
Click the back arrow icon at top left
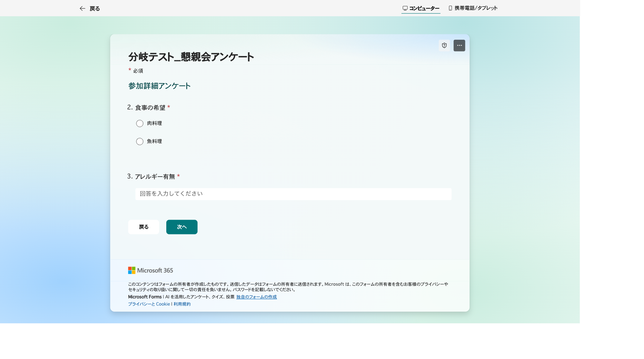82,8
